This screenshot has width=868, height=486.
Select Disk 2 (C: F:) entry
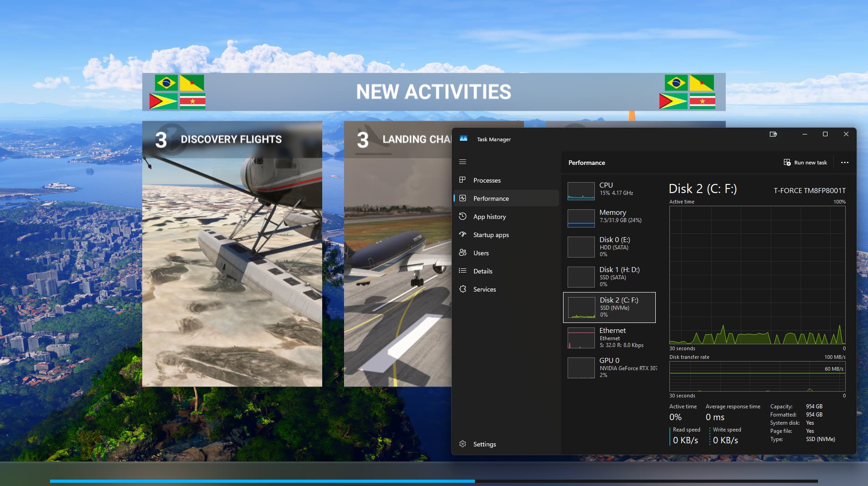[609, 307]
